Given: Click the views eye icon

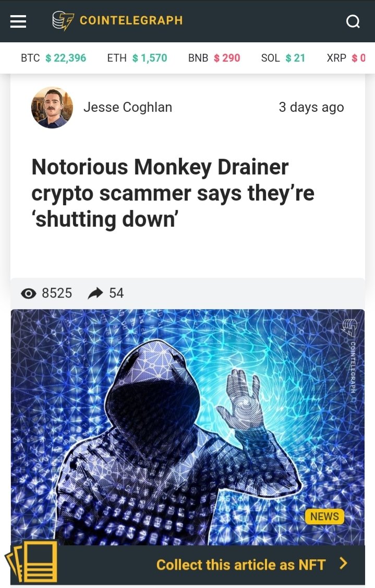Looking at the screenshot, I should [x=29, y=293].
